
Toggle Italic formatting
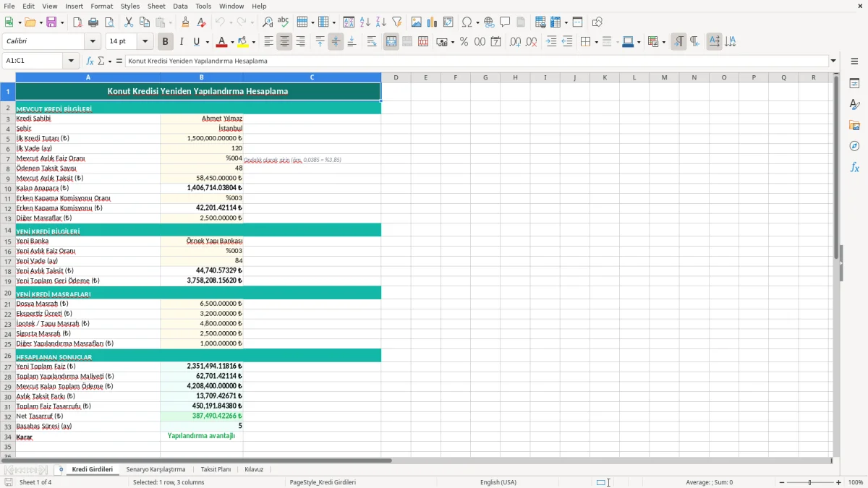click(x=182, y=42)
